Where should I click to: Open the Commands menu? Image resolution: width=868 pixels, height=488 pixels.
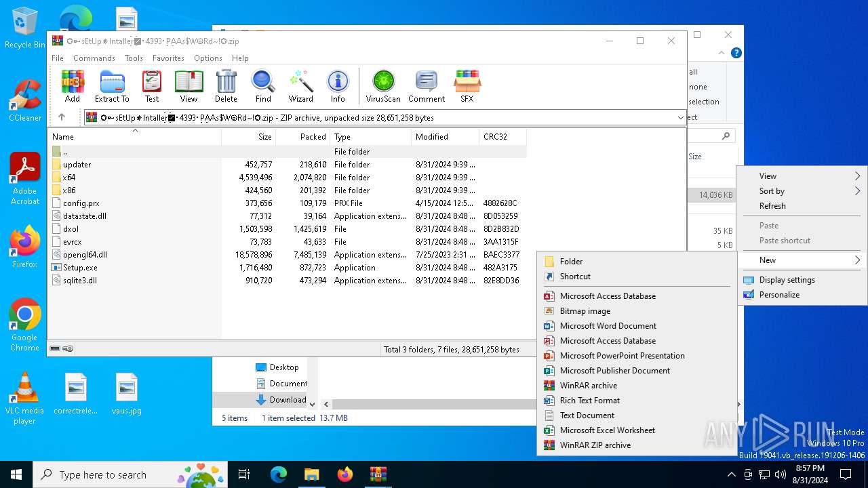(94, 58)
